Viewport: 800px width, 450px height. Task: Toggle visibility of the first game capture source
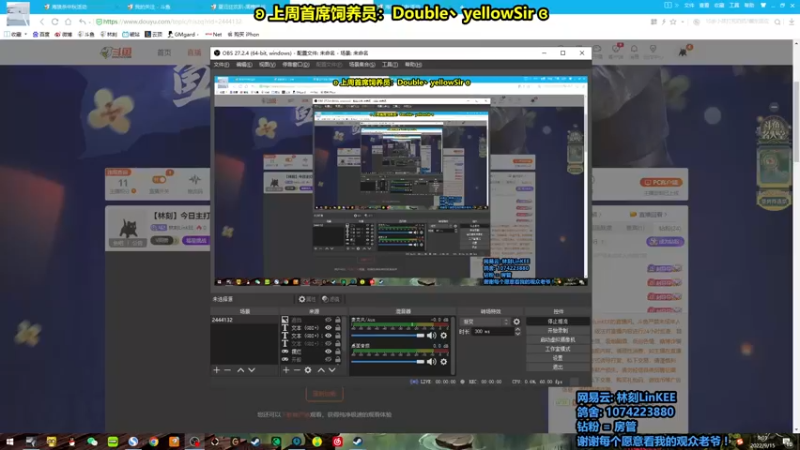[328, 352]
